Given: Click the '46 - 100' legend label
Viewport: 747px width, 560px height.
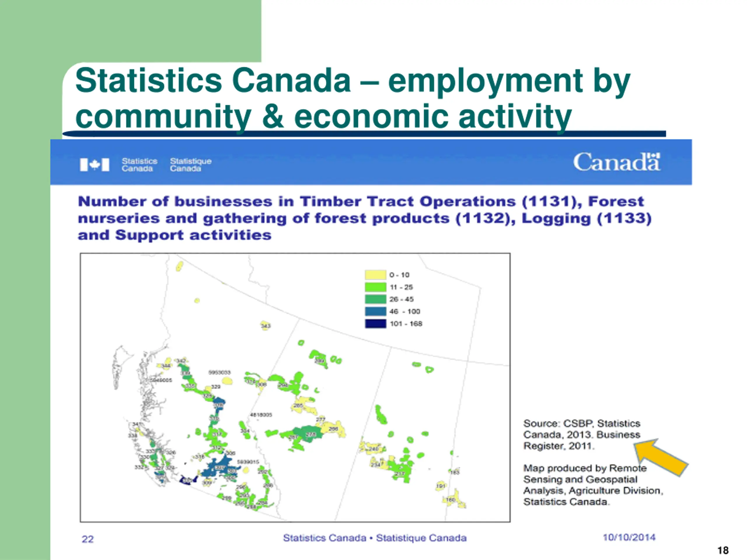Looking at the screenshot, I should point(404,311).
